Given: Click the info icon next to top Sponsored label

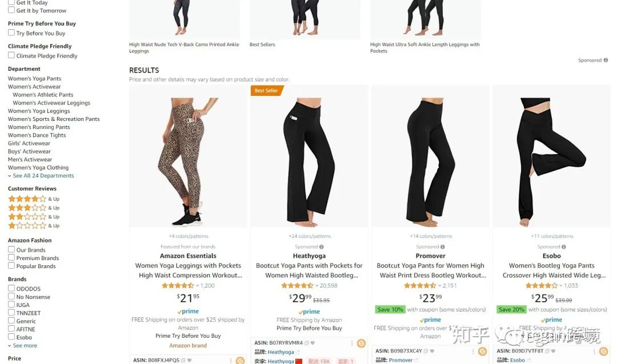Looking at the screenshot, I should [x=606, y=60].
